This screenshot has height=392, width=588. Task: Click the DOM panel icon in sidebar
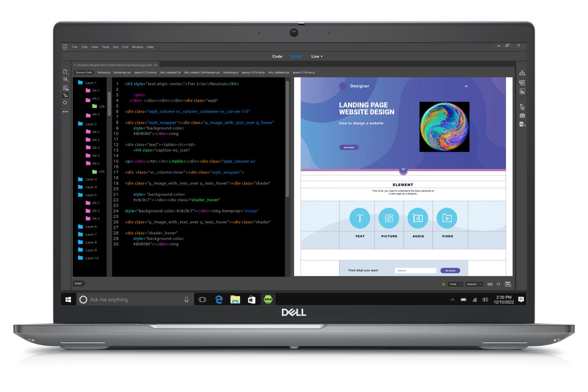(522, 73)
